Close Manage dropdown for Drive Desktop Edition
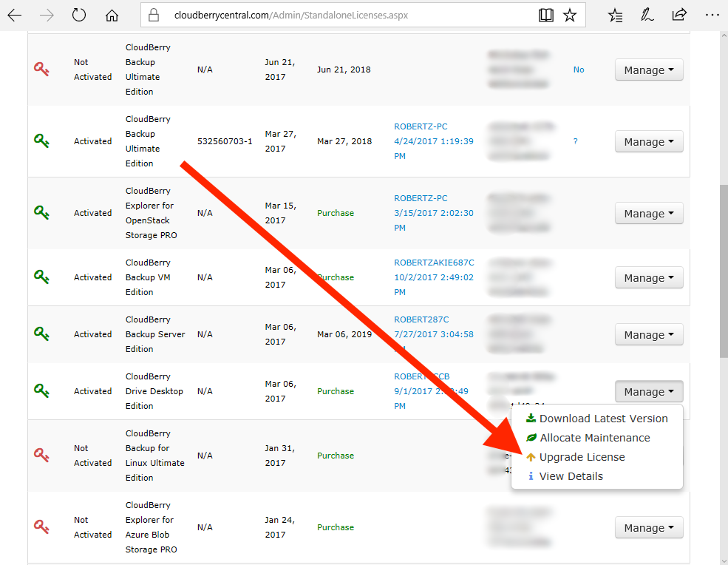The width and height of the screenshot is (728, 565). pyautogui.click(x=649, y=392)
